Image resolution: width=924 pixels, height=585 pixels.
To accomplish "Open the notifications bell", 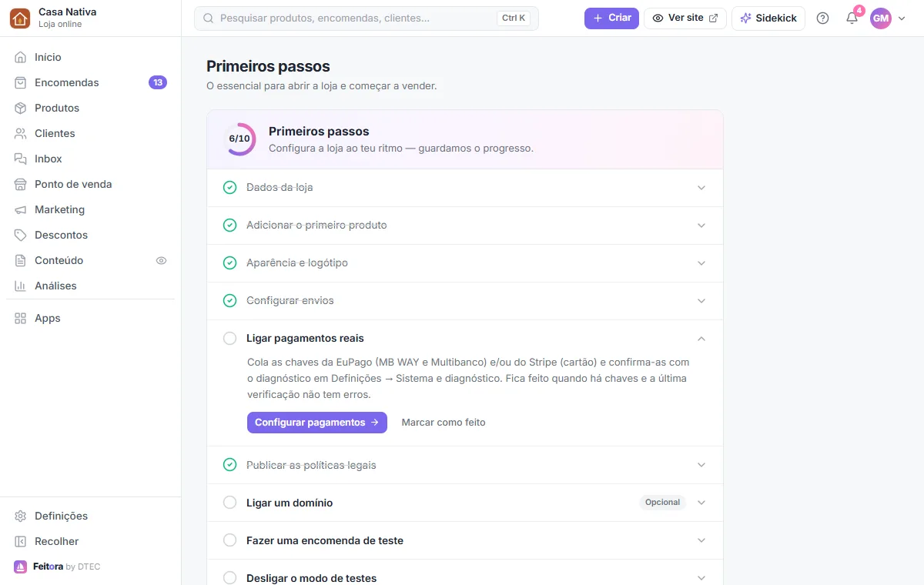I will [x=852, y=18].
